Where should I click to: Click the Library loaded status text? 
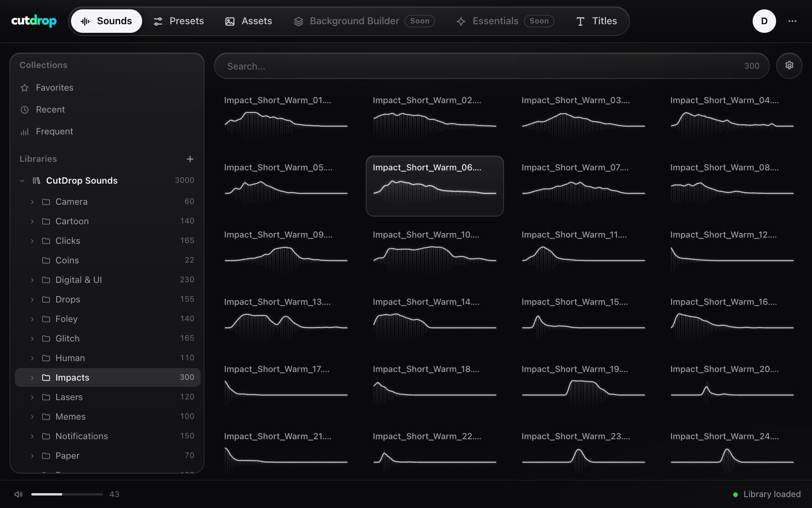tap(772, 494)
